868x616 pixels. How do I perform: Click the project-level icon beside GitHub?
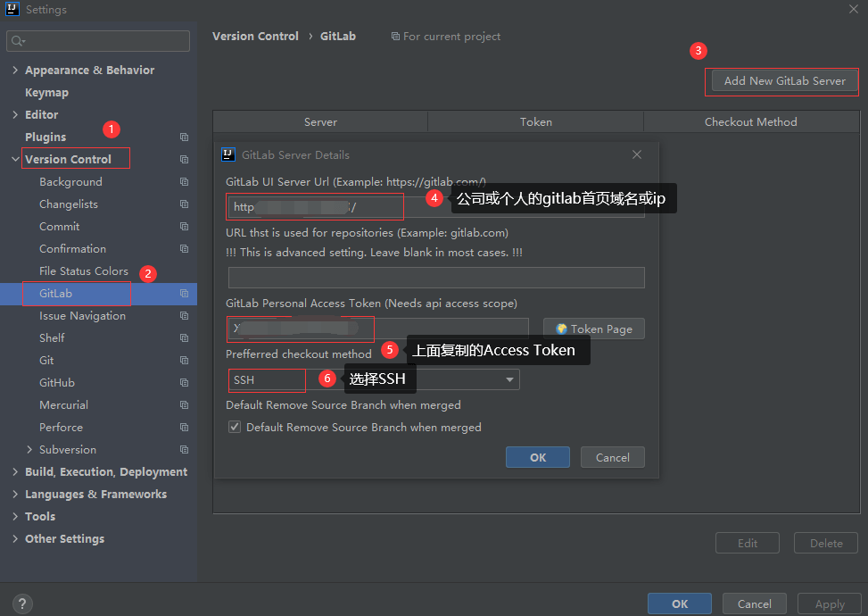(x=185, y=383)
